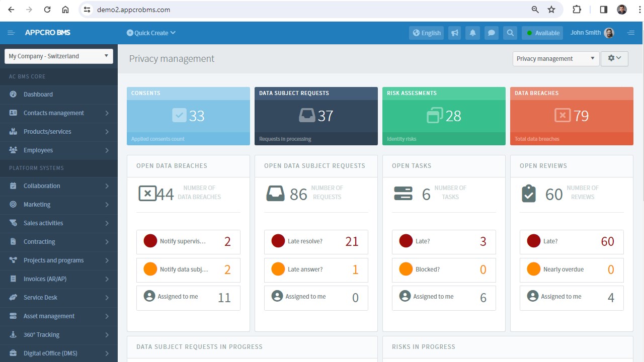Click the Employees people icon

tap(13, 150)
